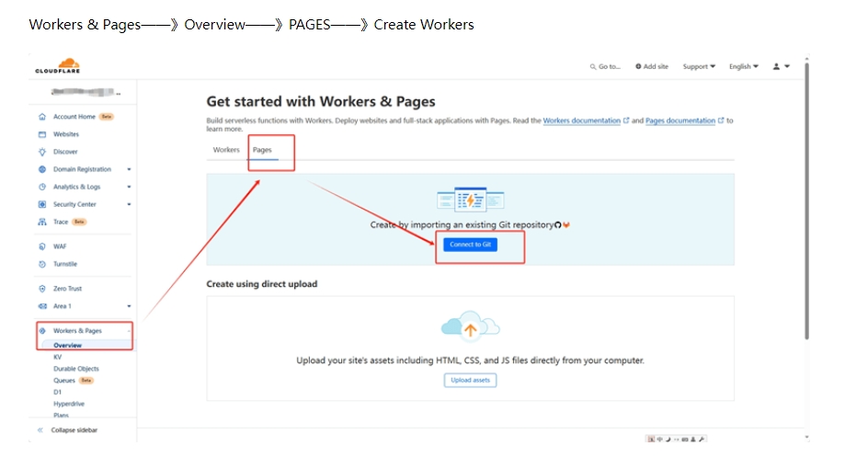Open the Pages documentation link

coord(680,120)
